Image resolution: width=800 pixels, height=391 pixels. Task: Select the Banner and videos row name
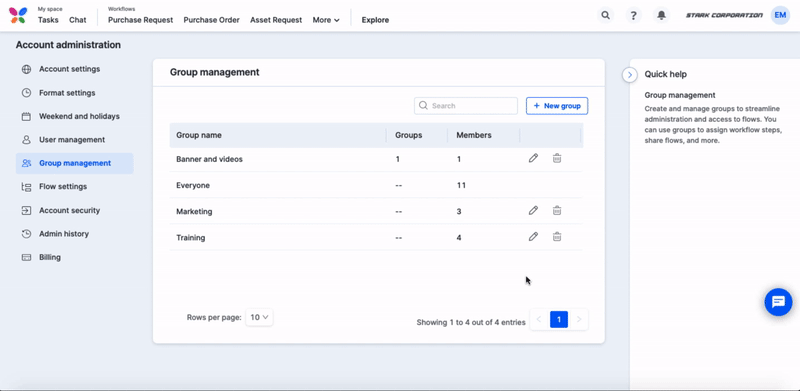coord(209,159)
